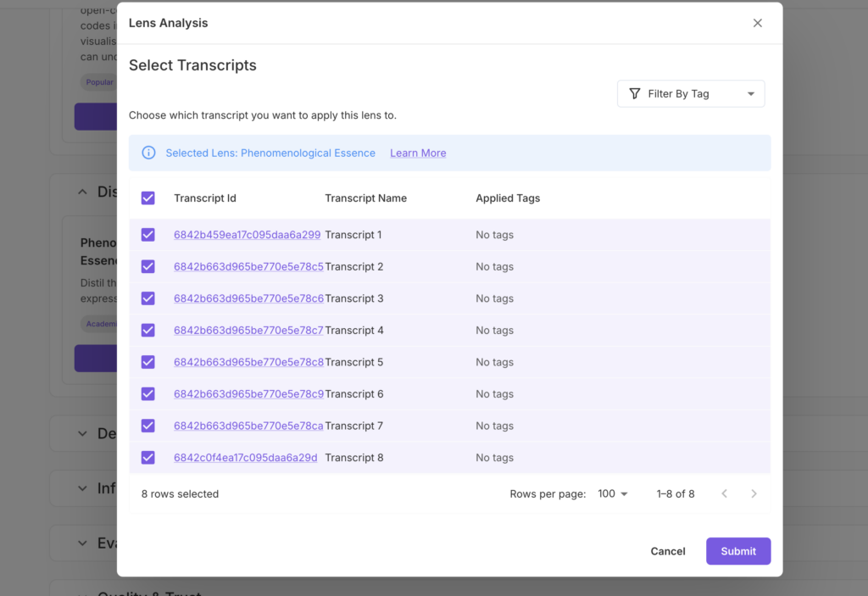Screen dimensions: 868x596
Task: Open transcript ID 6842b459ea17c095daa6a299
Action: tap(247, 235)
